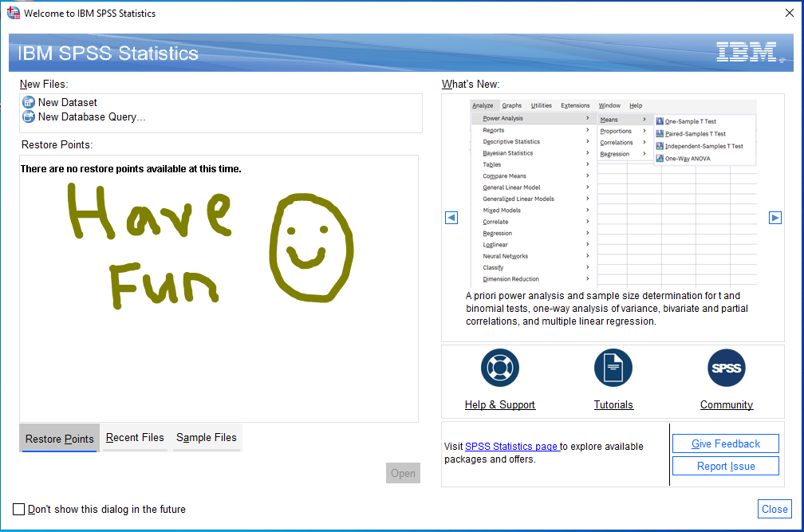
Task: Open the SPSS Community icon
Action: 727,368
